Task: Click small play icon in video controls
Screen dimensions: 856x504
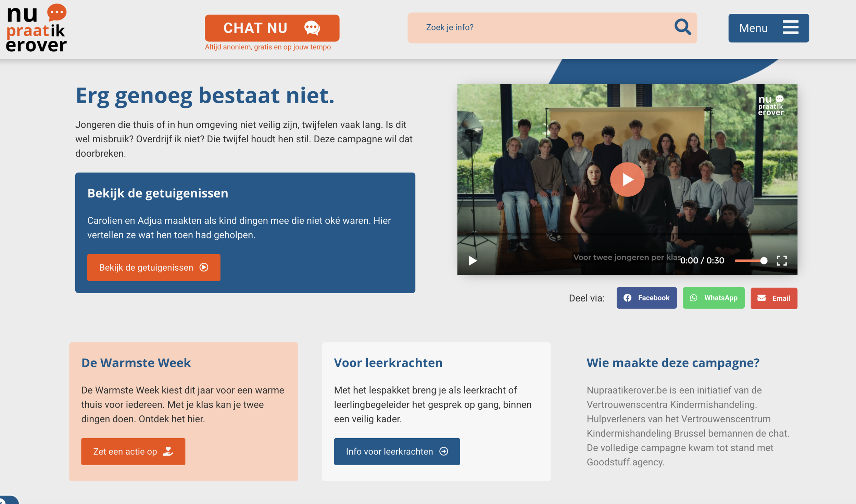Action: pyautogui.click(x=473, y=261)
